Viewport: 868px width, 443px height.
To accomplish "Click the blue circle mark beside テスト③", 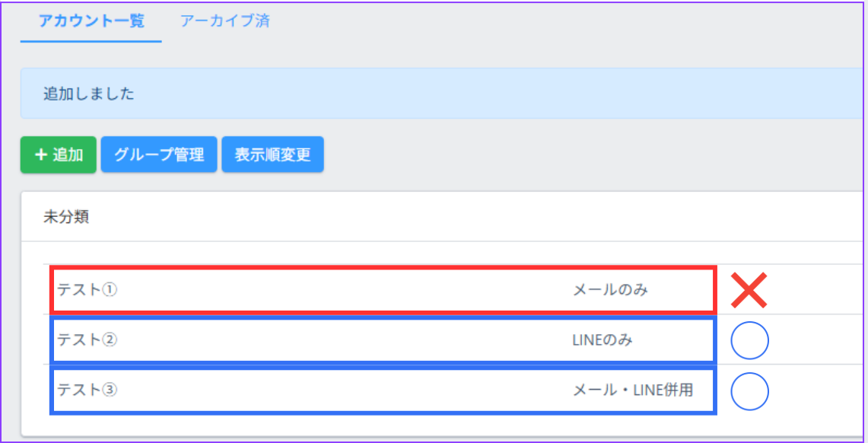I will (749, 391).
